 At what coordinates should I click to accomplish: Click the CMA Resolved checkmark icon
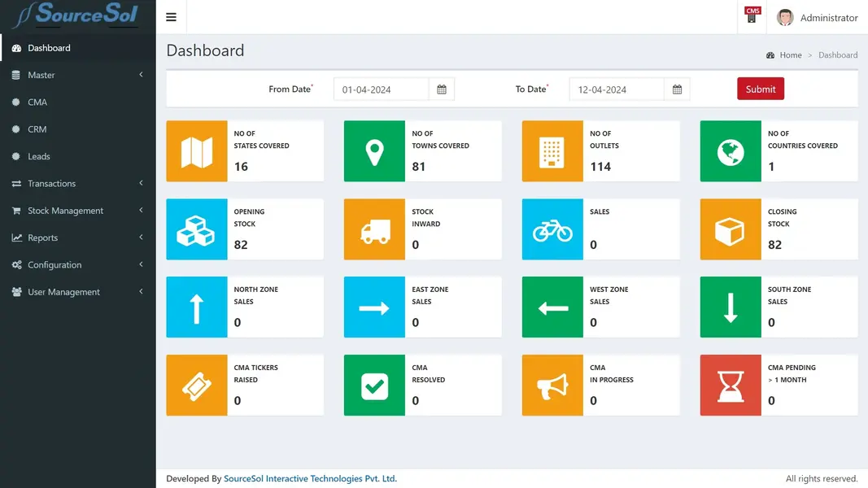tap(374, 386)
